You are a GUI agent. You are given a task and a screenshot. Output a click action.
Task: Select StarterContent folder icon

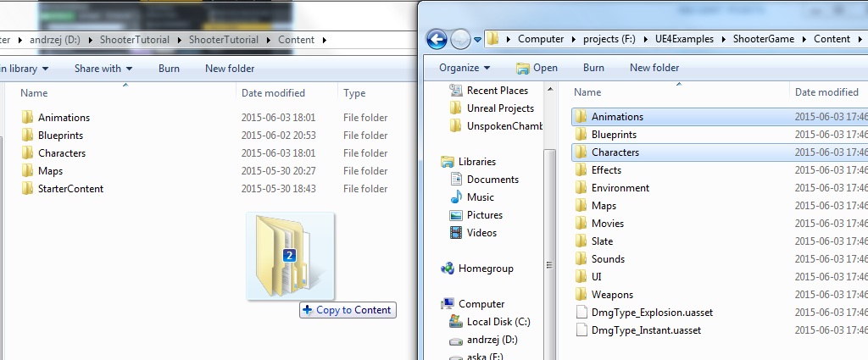(28, 189)
